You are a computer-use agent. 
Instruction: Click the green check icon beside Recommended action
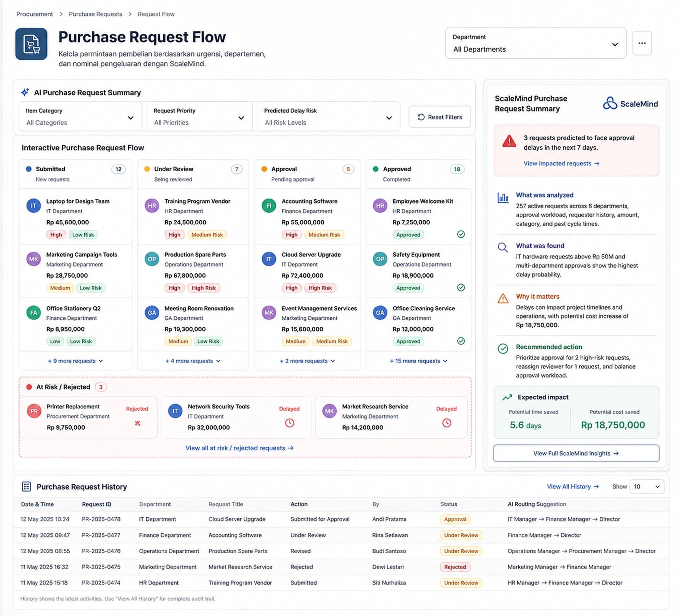503,349
